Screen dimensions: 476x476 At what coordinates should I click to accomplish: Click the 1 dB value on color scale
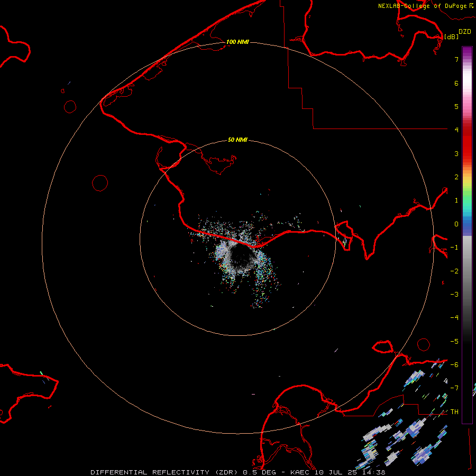point(456,200)
